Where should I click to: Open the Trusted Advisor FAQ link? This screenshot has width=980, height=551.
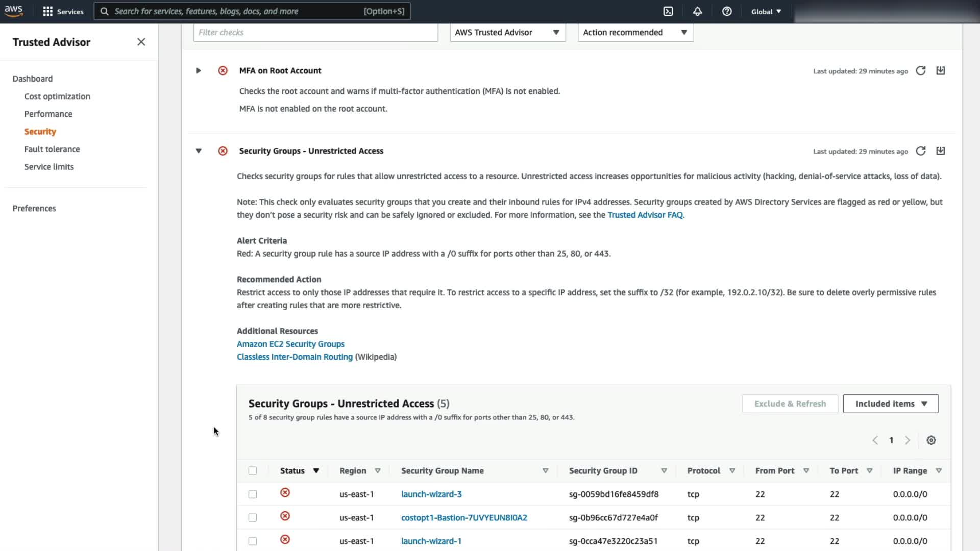[645, 215]
